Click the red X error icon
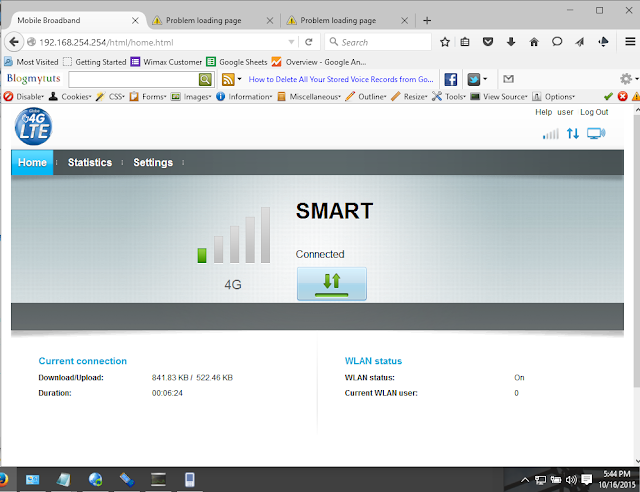The image size is (640, 492). click(622, 96)
